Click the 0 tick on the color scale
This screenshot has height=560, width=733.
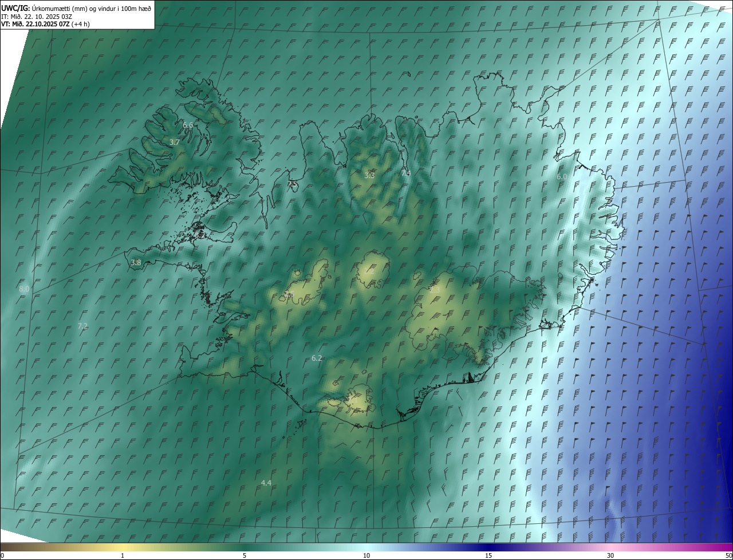click(2, 555)
